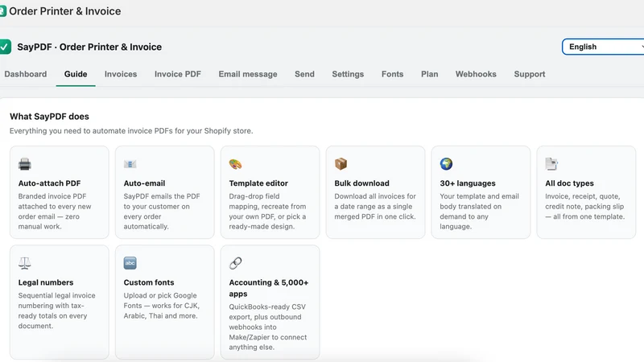The width and height of the screenshot is (644, 362).
Task: Click the Custom fonts card title
Action: point(149,282)
